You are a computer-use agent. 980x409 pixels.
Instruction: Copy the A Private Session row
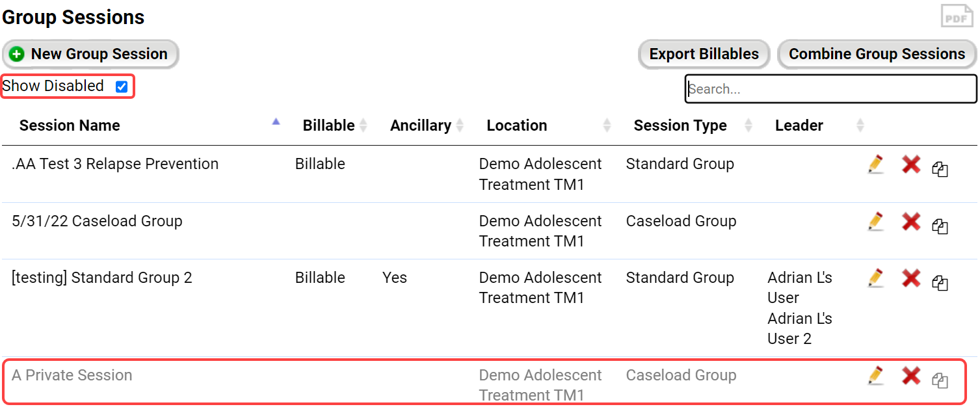click(940, 380)
